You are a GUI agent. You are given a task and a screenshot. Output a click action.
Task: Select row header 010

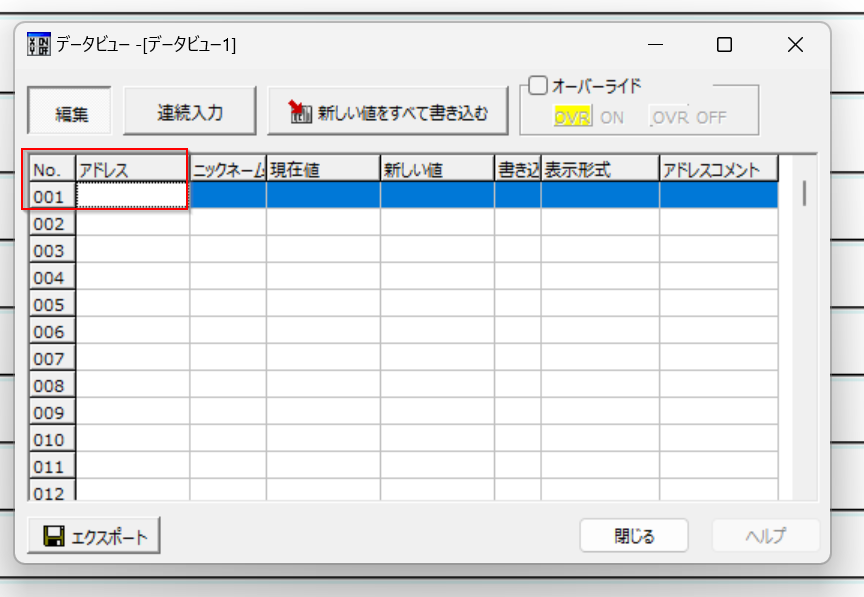point(52,439)
